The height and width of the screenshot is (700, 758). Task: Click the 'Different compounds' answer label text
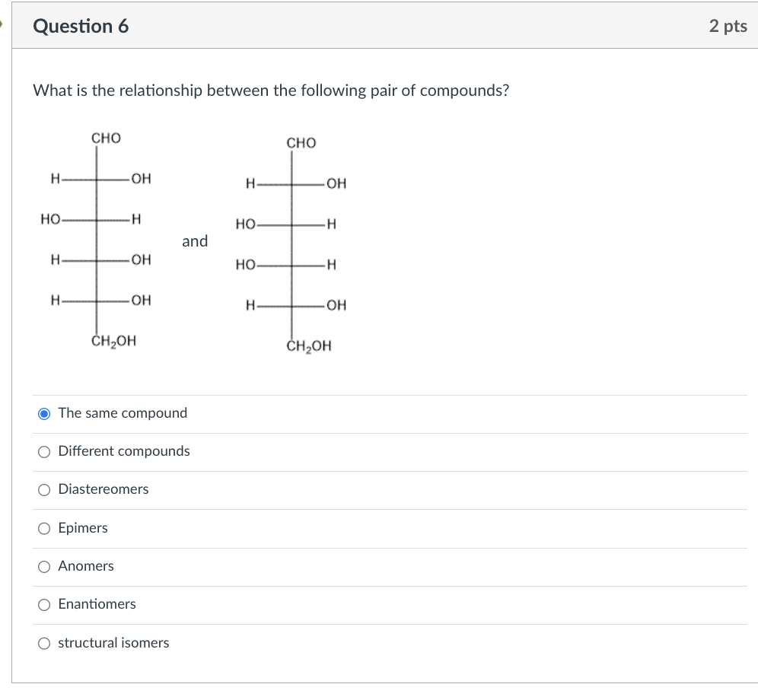tap(124, 451)
